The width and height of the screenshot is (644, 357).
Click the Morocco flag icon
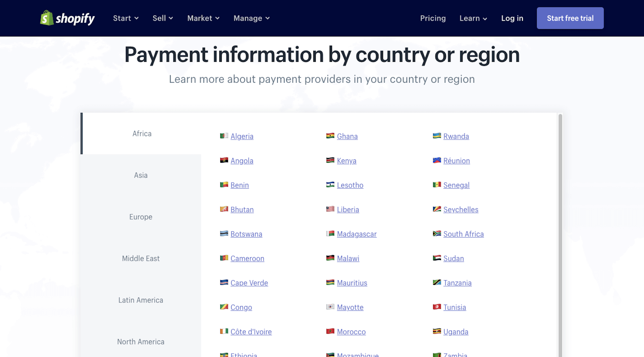point(330,331)
